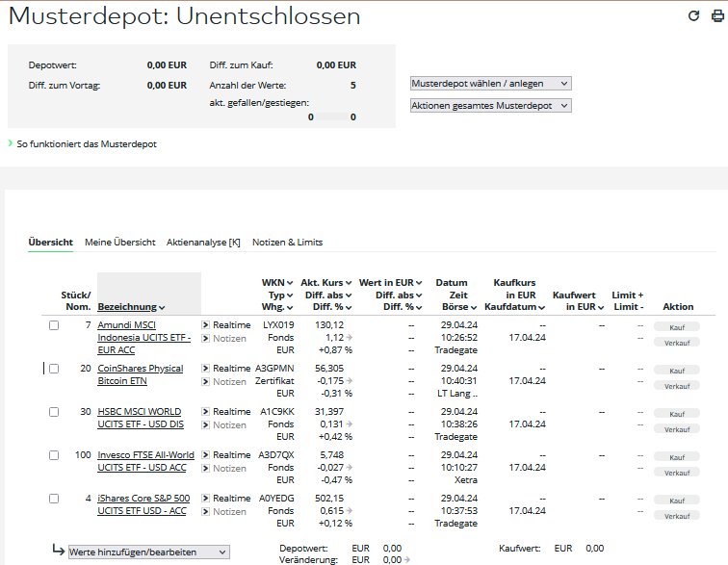Switch to Meine Übersicht tab
728x565 pixels.
click(x=119, y=242)
